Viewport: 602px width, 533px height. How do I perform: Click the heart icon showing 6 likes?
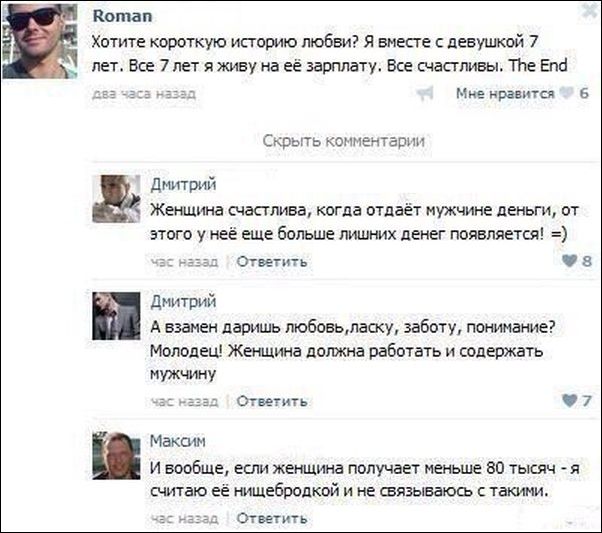pyautogui.click(x=569, y=94)
